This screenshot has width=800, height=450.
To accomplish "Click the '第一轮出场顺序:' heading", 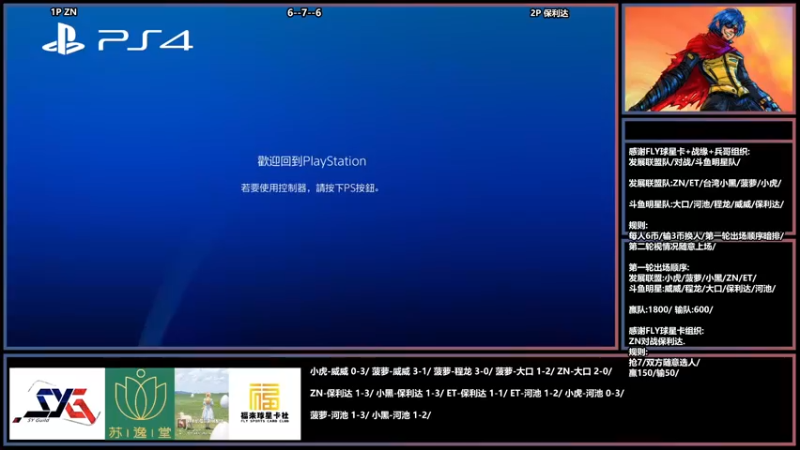I will 659,267.
